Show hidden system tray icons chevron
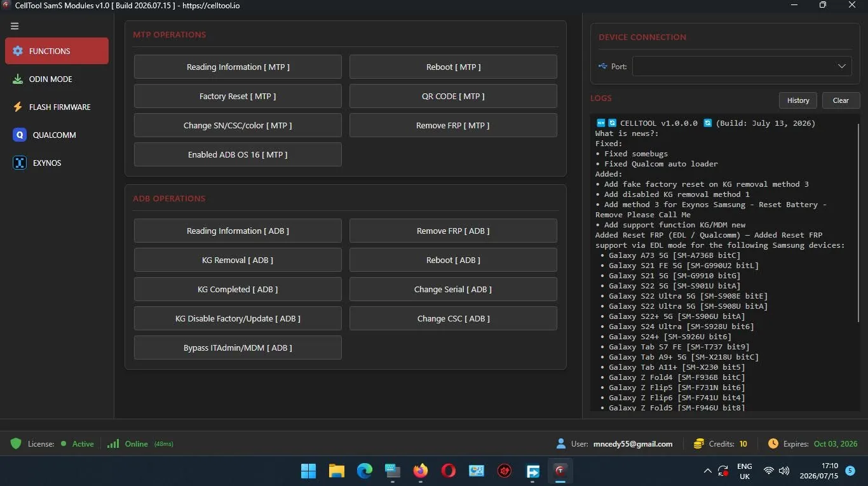The height and width of the screenshot is (486, 868). 707,471
